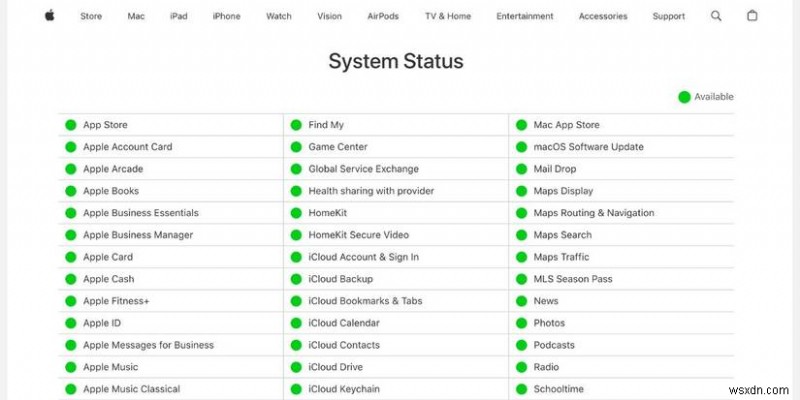Click Maps Routing & Navigation

coord(594,213)
